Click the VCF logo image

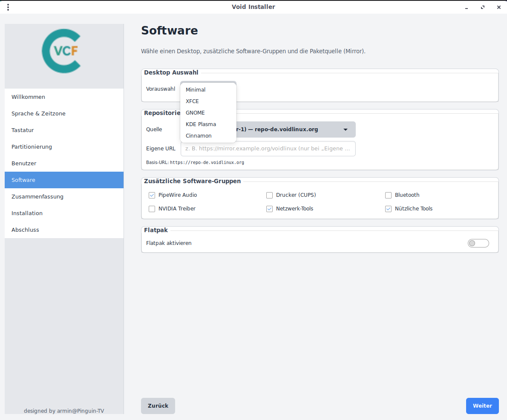pyautogui.click(x=61, y=51)
